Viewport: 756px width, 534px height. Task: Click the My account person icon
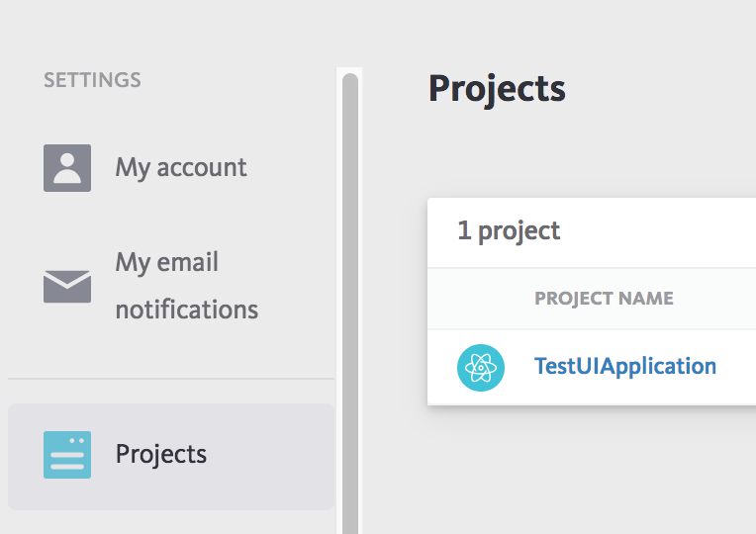(x=67, y=168)
